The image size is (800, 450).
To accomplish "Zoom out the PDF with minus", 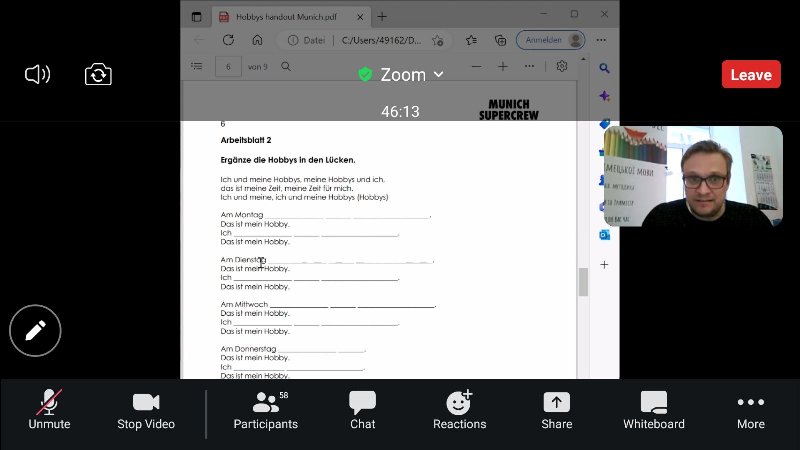I will 476,66.
